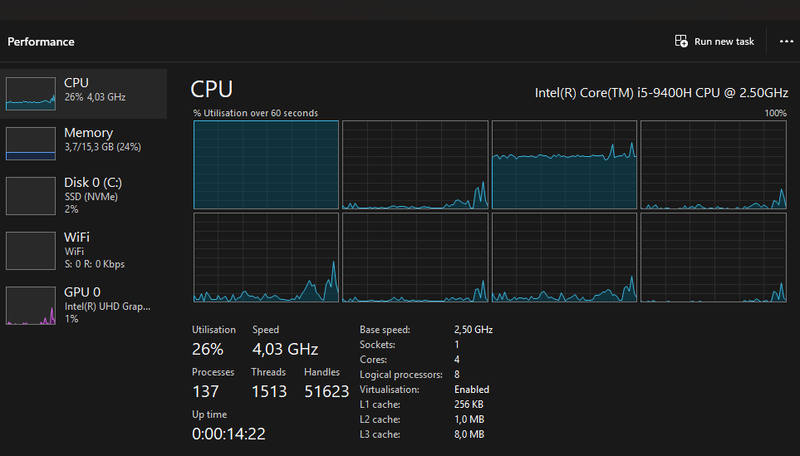Viewport: 800px width, 456px height.
Task: Click the Performance page heading
Action: pos(41,42)
